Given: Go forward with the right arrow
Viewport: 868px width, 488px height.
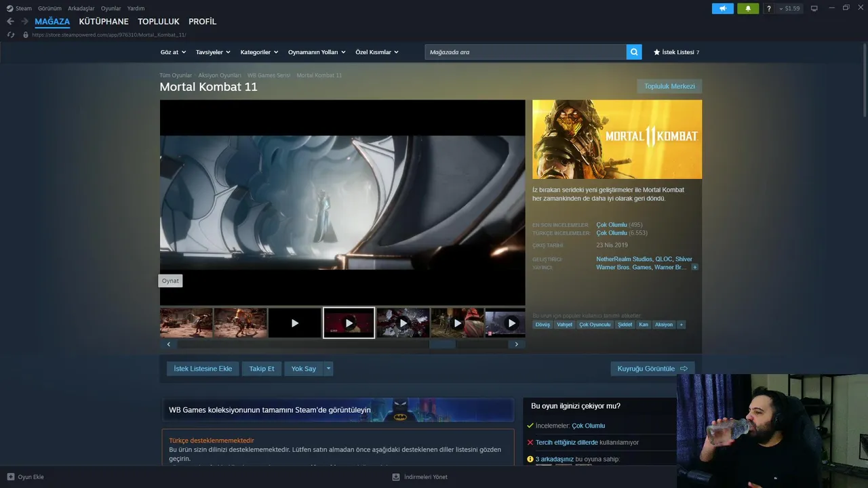Looking at the screenshot, I should pos(24,22).
